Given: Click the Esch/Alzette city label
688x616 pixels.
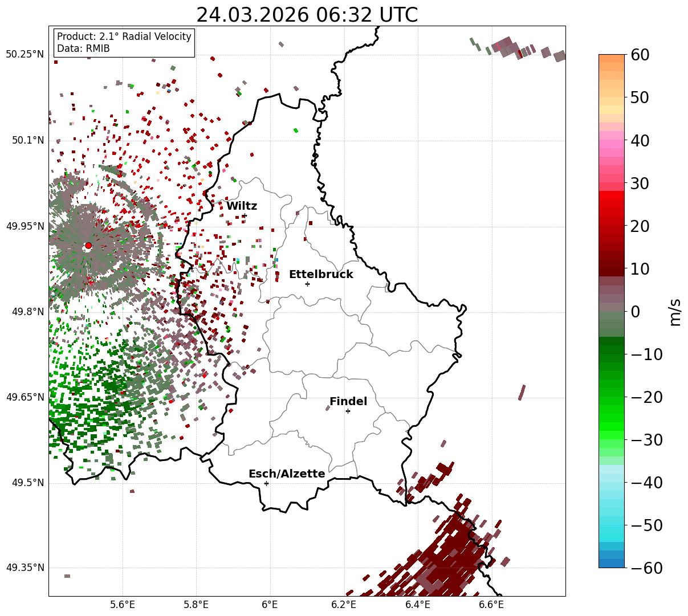Looking at the screenshot, I should click(287, 474).
